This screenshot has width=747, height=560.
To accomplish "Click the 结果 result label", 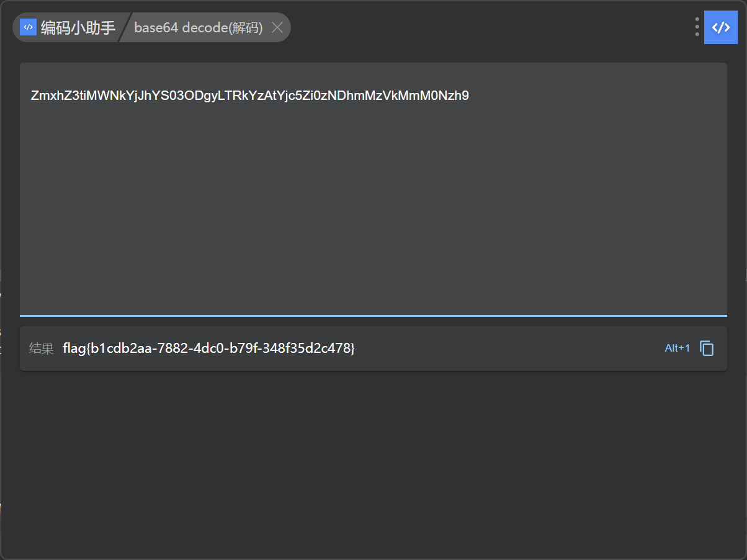I will coord(41,349).
